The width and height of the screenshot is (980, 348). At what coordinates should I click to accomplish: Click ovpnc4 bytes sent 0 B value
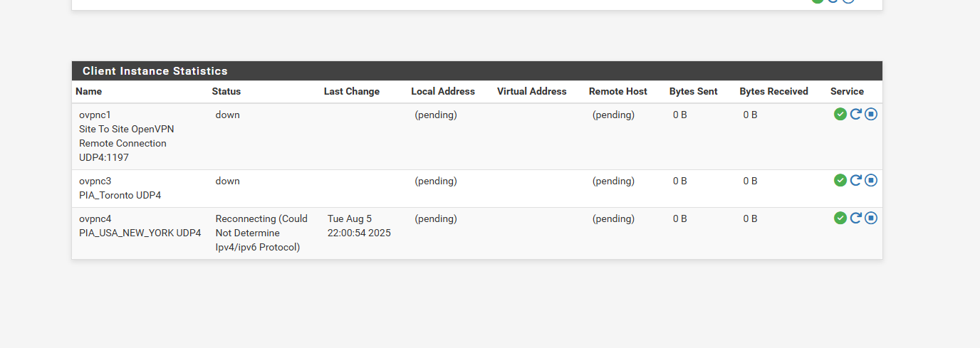pos(680,218)
